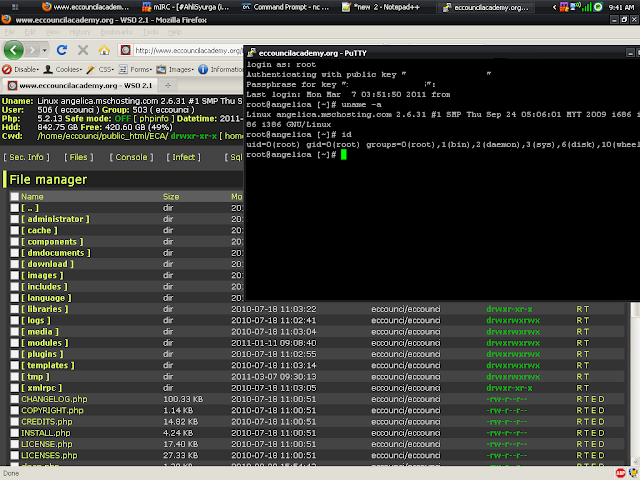Screen dimensions: 640x480
Task: Switch to the Console section tab
Action: (133, 157)
